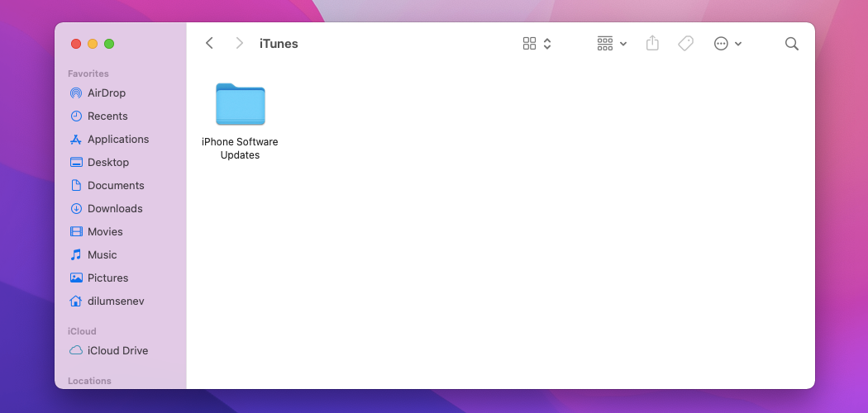The width and height of the screenshot is (868, 413).
Task: Click the Movies filmstrip icon
Action: (76, 231)
